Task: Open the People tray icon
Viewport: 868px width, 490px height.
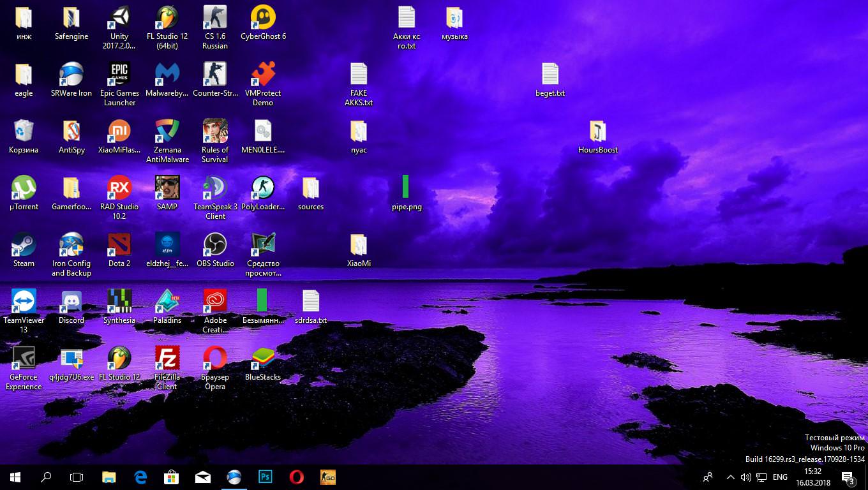Action: coord(708,477)
